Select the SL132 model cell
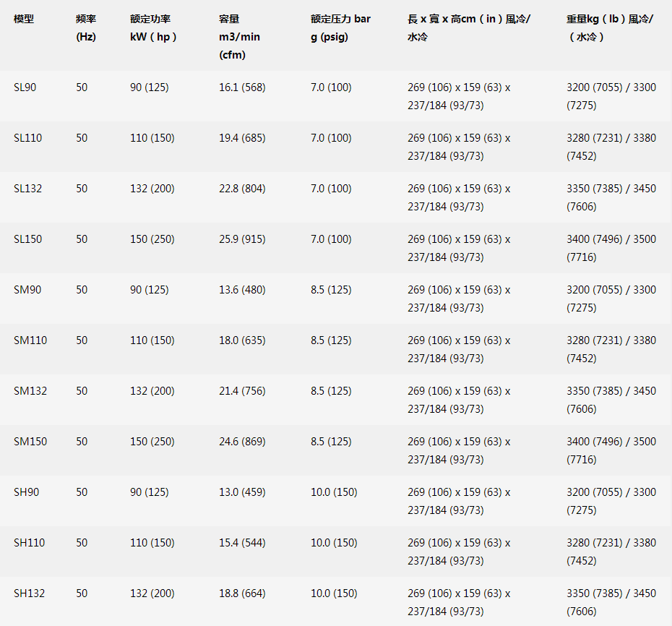Viewport: 672px width, 626px height. (x=27, y=189)
